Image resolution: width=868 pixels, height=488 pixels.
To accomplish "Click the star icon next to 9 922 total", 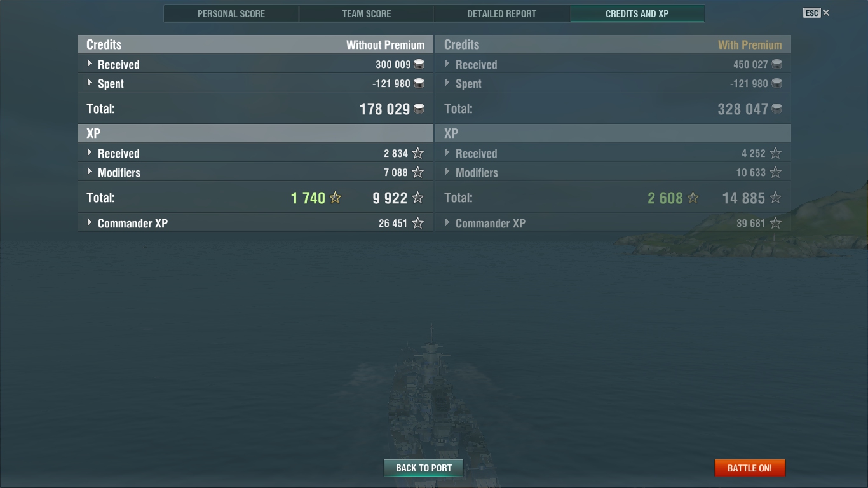I will tap(417, 198).
